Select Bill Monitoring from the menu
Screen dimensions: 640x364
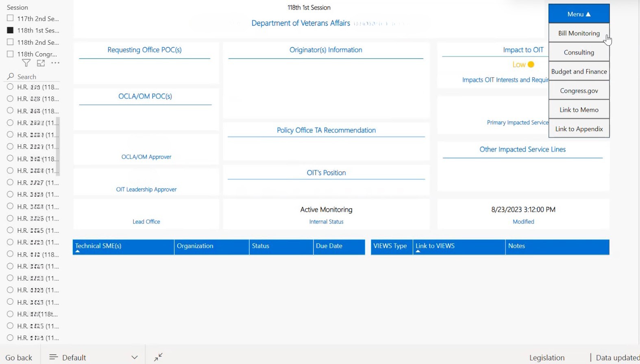[579, 33]
